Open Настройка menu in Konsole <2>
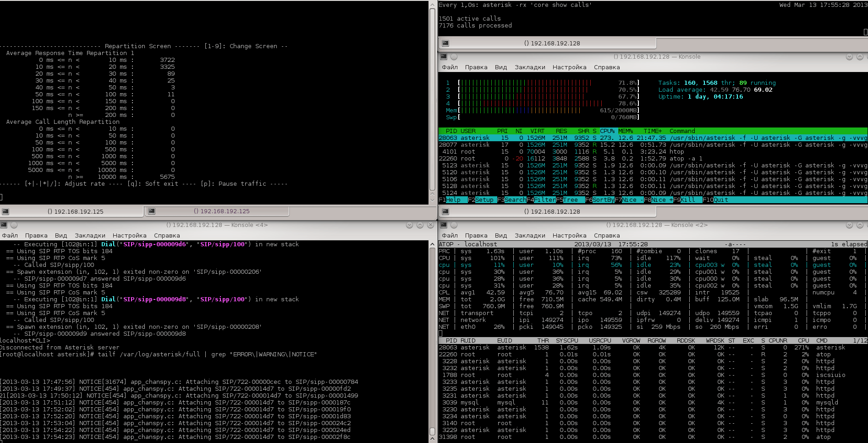The height and width of the screenshot is (443, 868). tap(569, 236)
